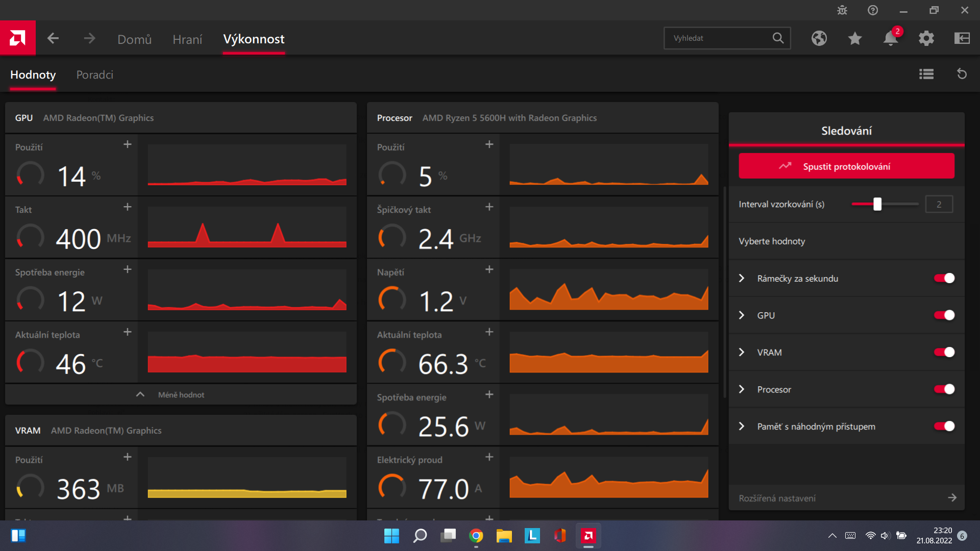Switch to list view icon
The width and height of the screenshot is (980, 551).
pos(926,74)
